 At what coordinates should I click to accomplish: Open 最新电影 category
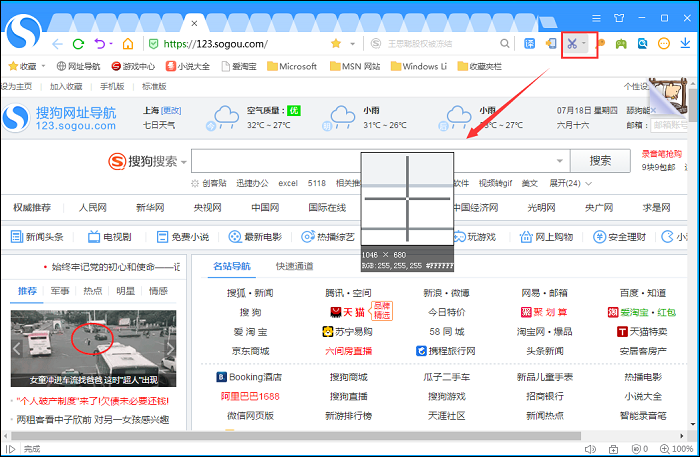pyautogui.click(x=255, y=237)
